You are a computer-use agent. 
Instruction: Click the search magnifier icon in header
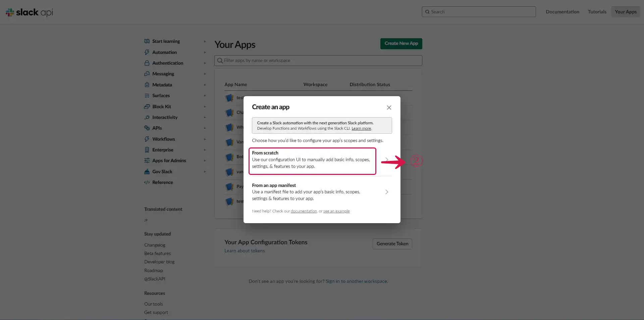pyautogui.click(x=427, y=12)
